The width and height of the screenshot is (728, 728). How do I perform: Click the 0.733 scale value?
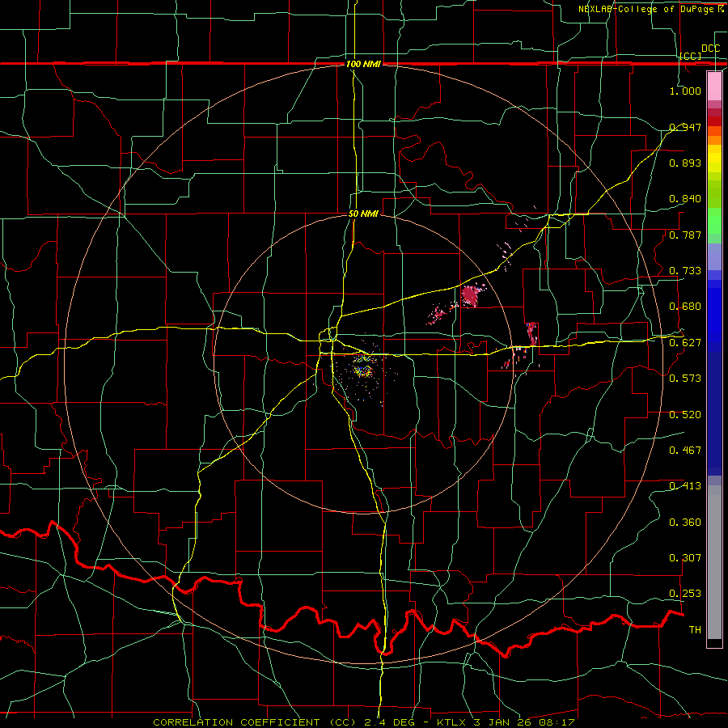685,271
